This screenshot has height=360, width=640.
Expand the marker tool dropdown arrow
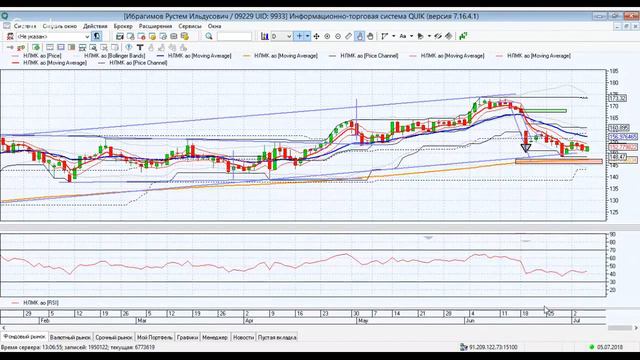[x=429, y=36]
